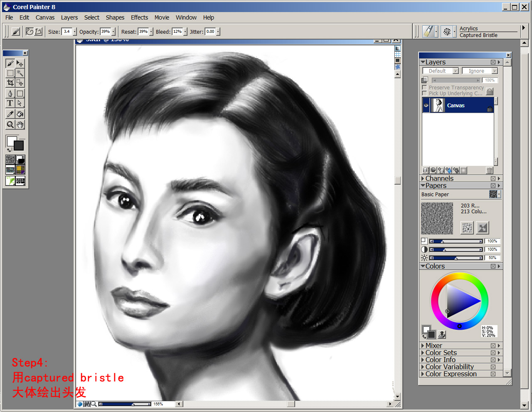The image size is (532, 412).
Task: Toggle Pick Up Underlying Color checkbox
Action: pos(424,94)
